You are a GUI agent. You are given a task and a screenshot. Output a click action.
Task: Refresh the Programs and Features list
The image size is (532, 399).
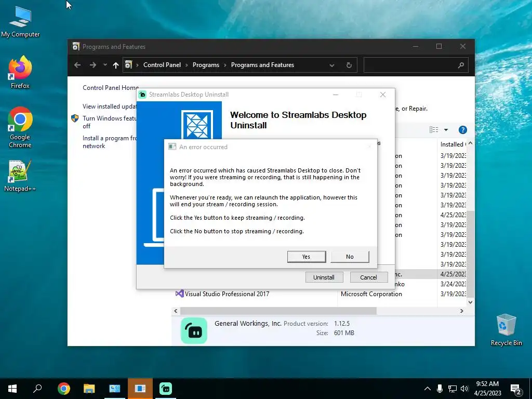[x=349, y=65]
